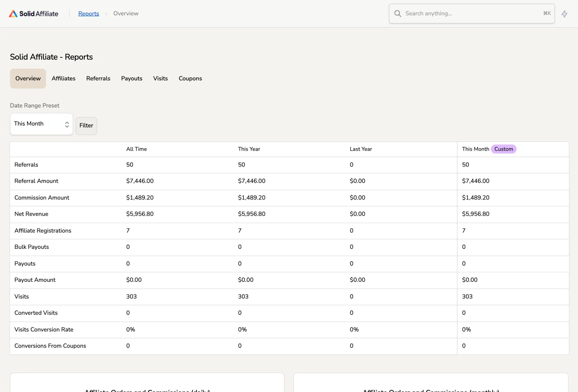This screenshot has width=578, height=392.
Task: Select the Referrals row label in the table
Action: tap(26, 165)
